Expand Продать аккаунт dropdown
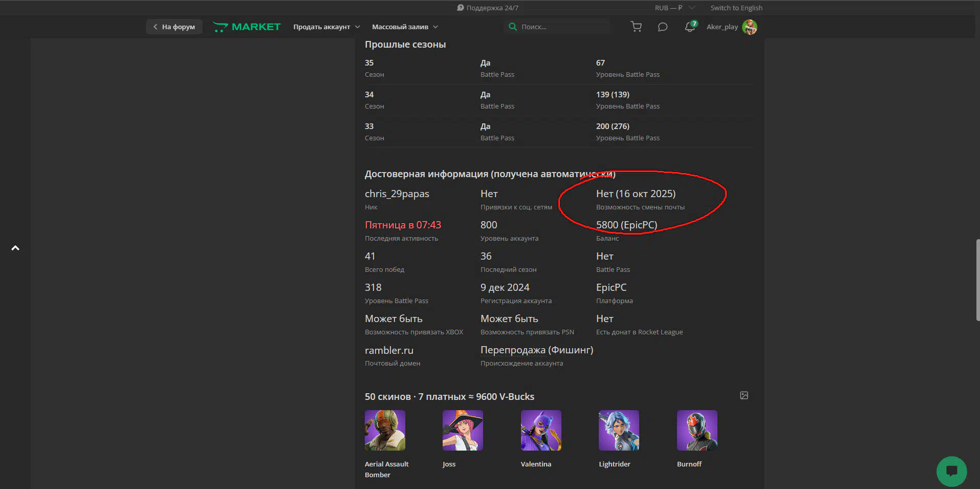The width and height of the screenshot is (980, 489). (326, 27)
